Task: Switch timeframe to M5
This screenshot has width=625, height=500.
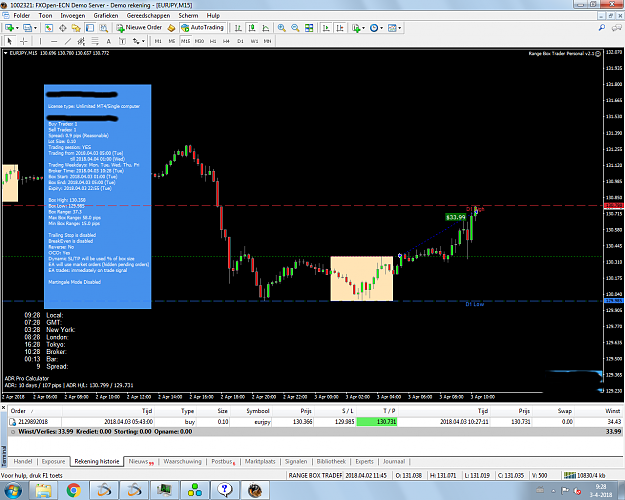Action: coord(172,41)
